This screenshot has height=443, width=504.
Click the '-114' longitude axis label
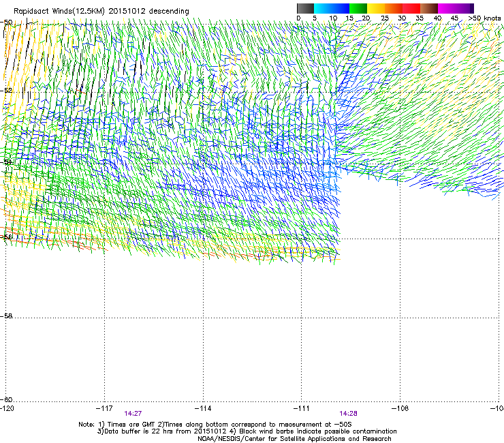203,408
